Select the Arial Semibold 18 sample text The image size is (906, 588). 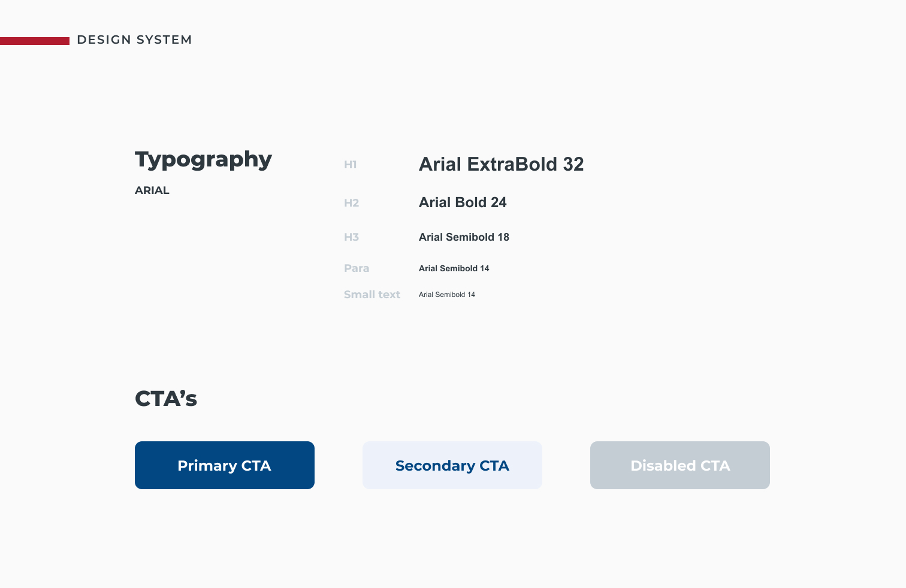(x=464, y=237)
